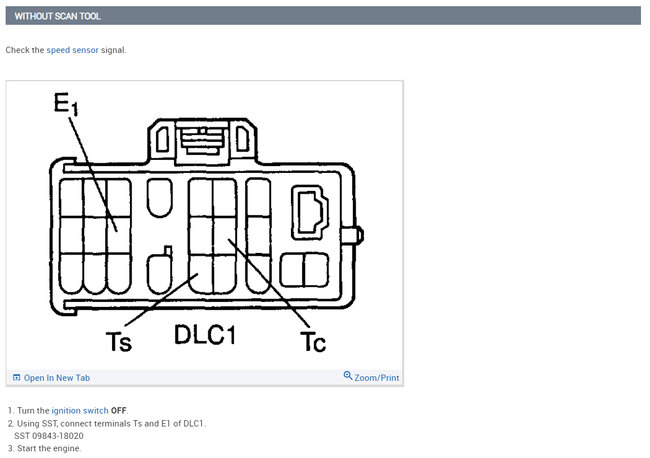Open the speed sensor link
Image resolution: width=650 pixels, height=458 pixels.
pos(73,50)
